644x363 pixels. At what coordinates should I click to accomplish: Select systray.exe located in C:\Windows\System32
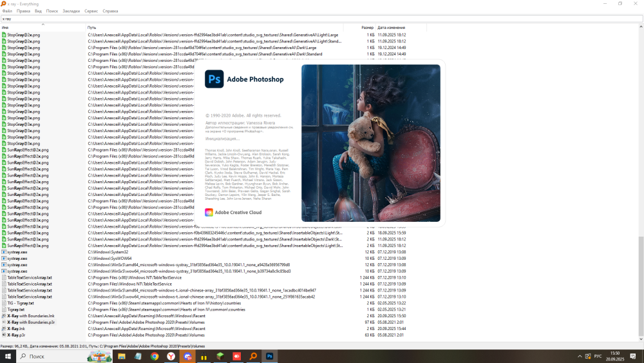[17, 252]
